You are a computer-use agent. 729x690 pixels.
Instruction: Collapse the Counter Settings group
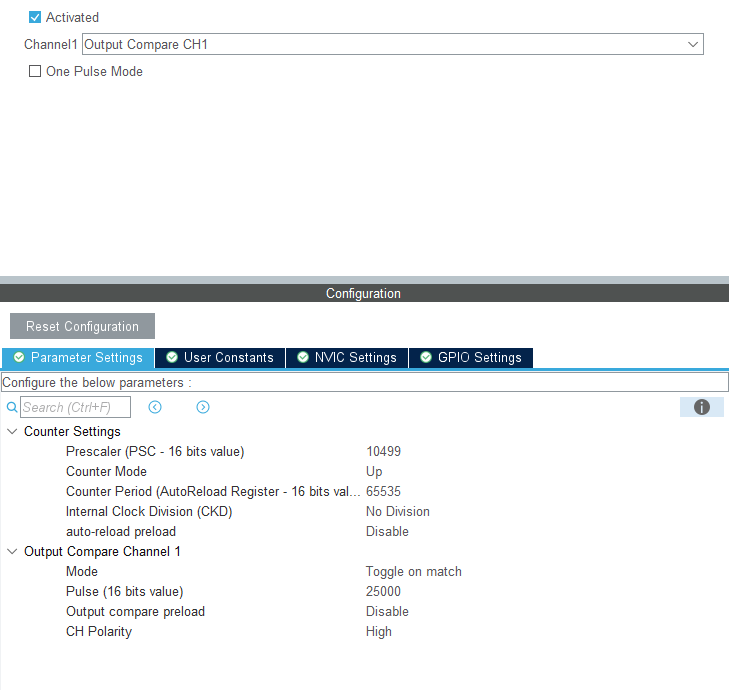13,431
